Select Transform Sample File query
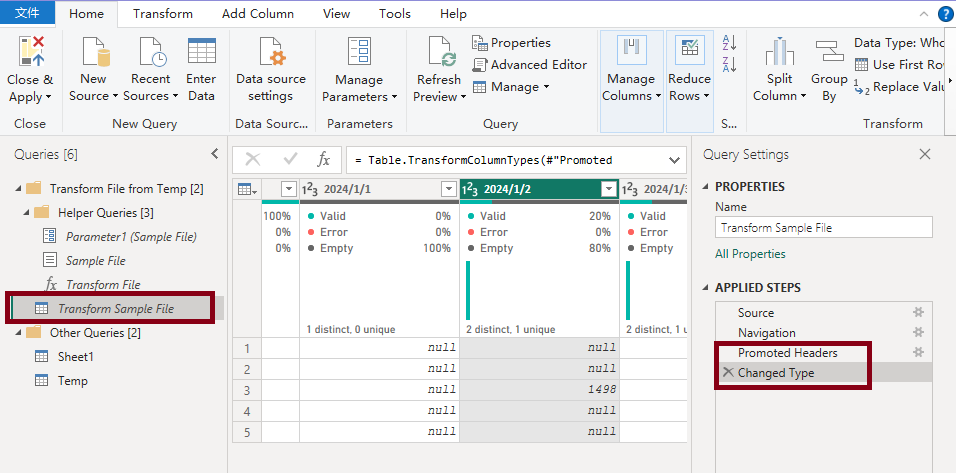 point(110,308)
